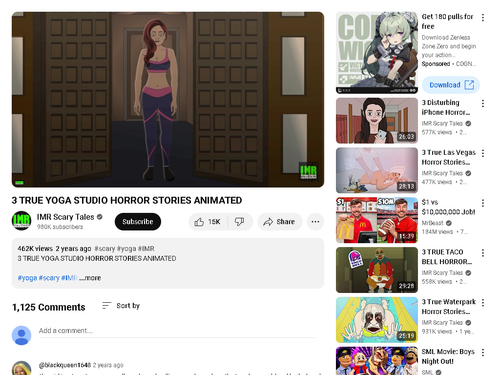Click the video player to pause
The width and height of the screenshot is (500, 375).
point(168,99)
